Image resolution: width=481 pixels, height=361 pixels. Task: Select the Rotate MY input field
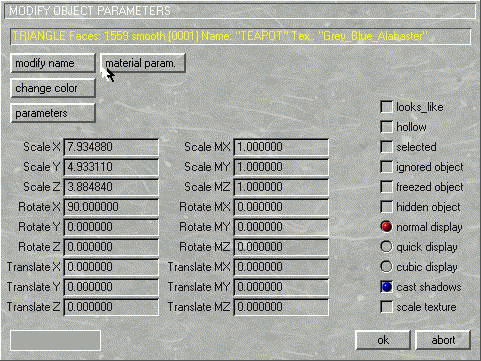tap(281, 227)
